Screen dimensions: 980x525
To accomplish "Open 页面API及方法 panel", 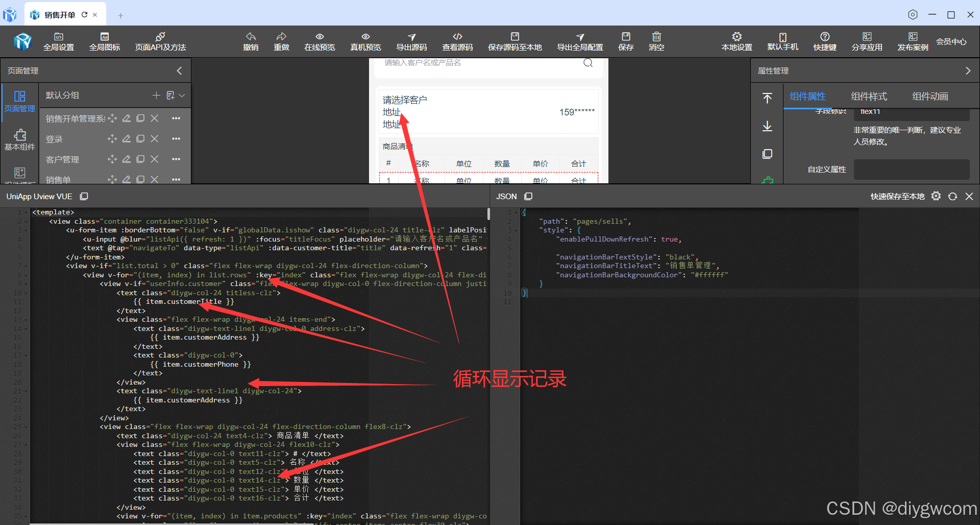I will [x=160, y=41].
